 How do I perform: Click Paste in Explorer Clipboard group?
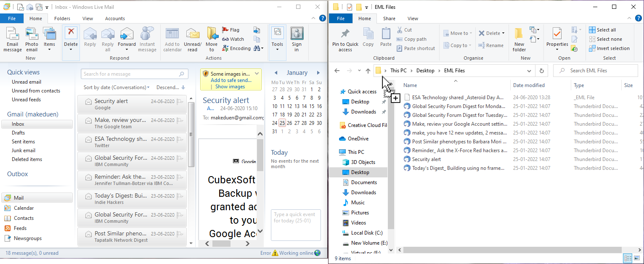tap(386, 37)
